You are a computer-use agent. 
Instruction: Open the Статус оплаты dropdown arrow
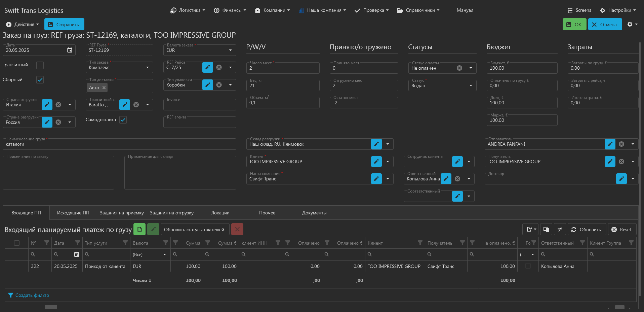(x=471, y=68)
